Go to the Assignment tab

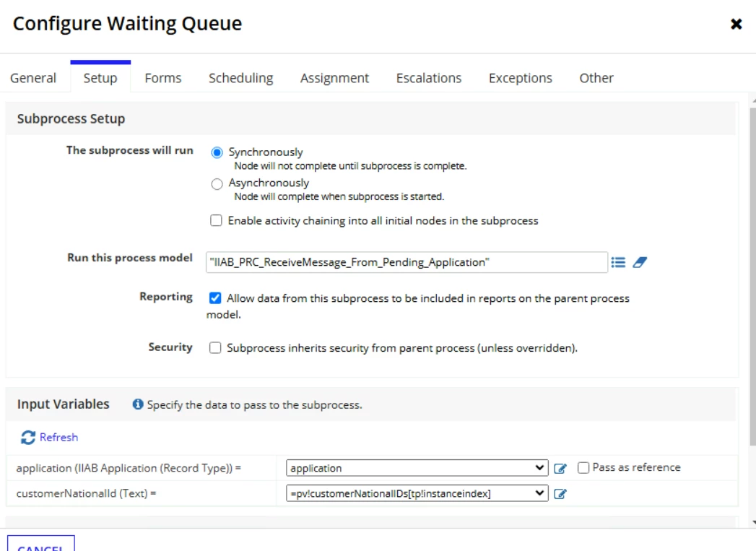coord(334,78)
